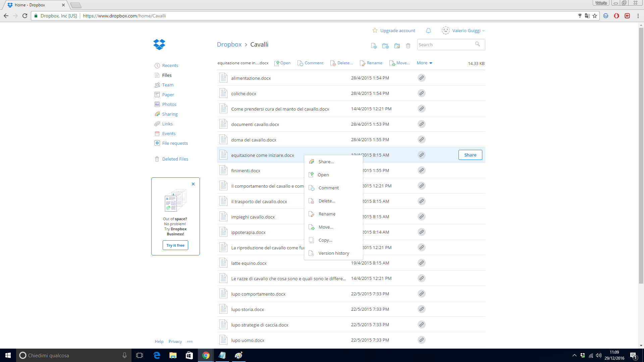Viewport: 644px width, 362px height.
Task: Click the user avatar smiley icon
Action: tap(445, 31)
